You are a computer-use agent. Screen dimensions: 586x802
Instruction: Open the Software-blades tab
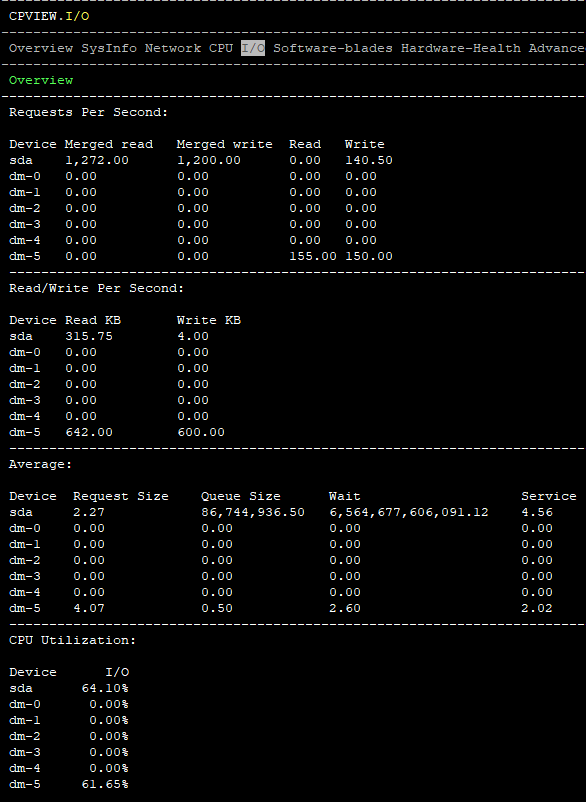[333, 48]
